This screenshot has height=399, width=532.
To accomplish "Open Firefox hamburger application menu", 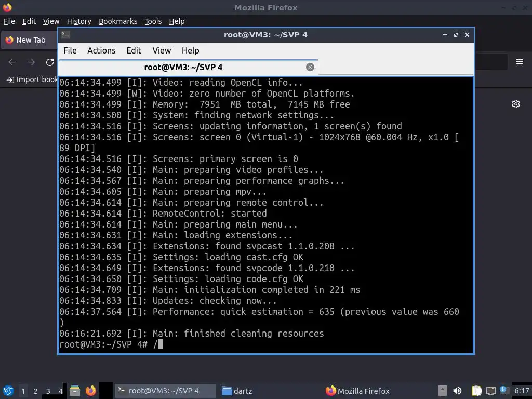I will 519,62.
